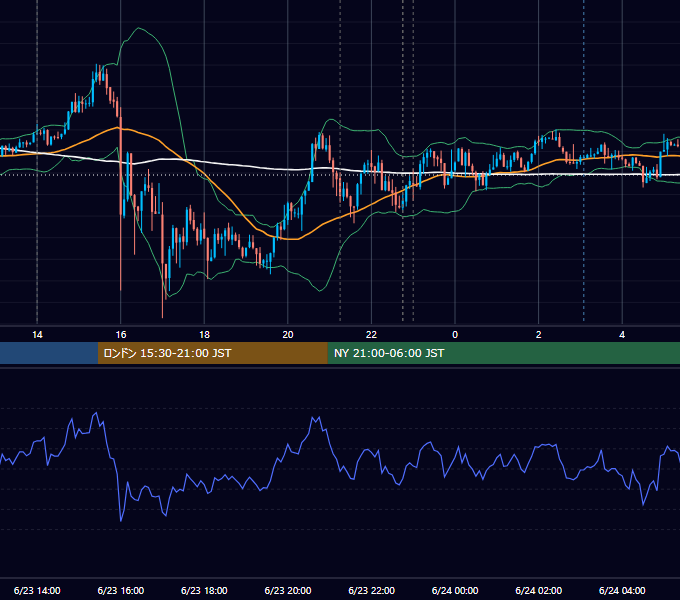This screenshot has height=600, width=680.
Task: Click the 6/23 18:00 date label
Action: [x=204, y=590]
